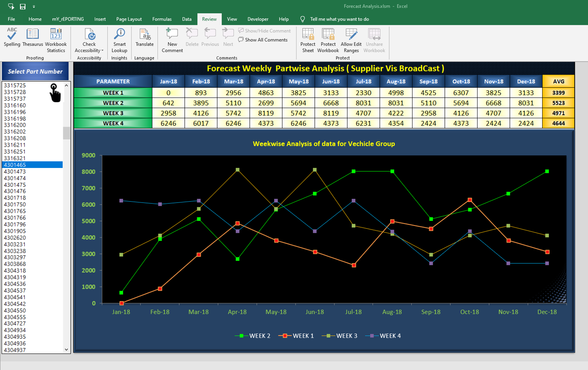The image size is (588, 370).
Task: Click the WEEK 2 green legend entry
Action: tap(253, 336)
